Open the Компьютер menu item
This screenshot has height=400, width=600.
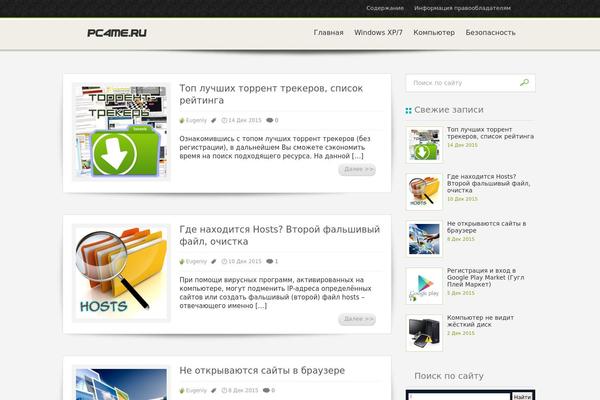coord(434,33)
